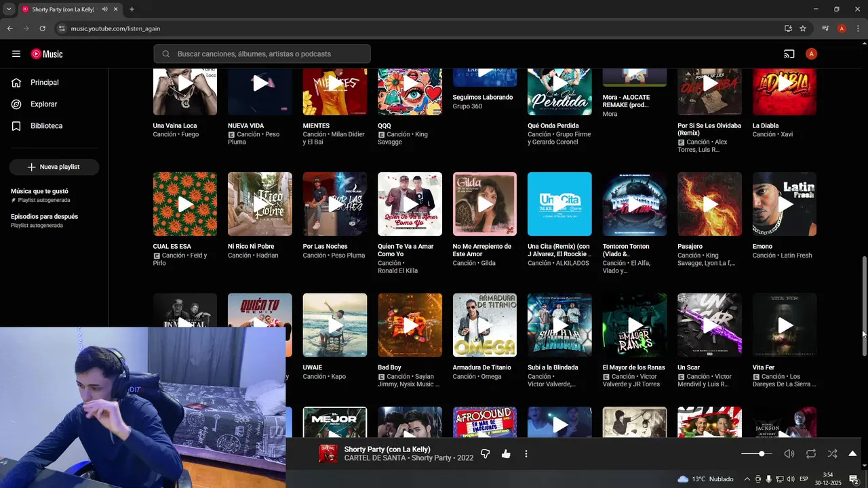The height and width of the screenshot is (488, 868).
Task: Open a new Chrome tab
Action: 132,9
